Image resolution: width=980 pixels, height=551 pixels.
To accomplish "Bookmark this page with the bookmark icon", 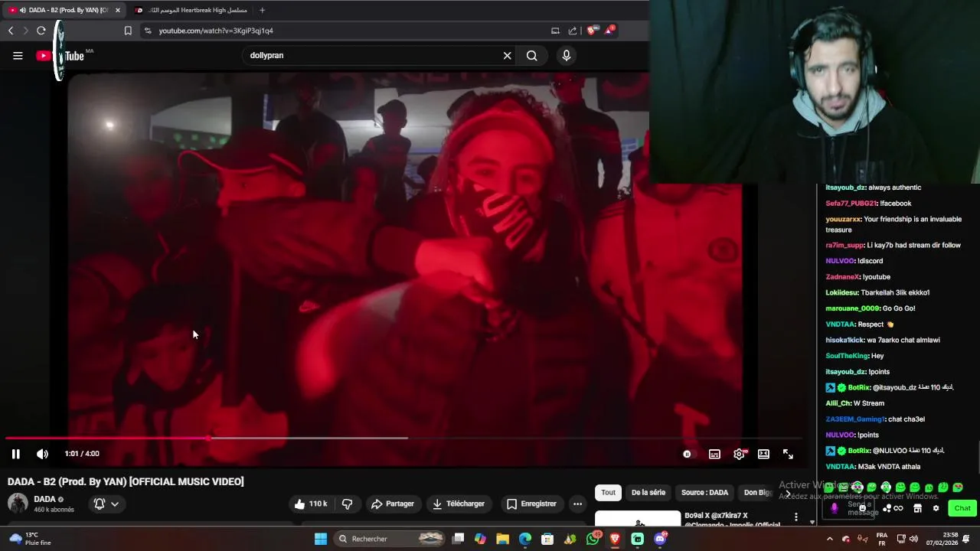I will 128,31.
